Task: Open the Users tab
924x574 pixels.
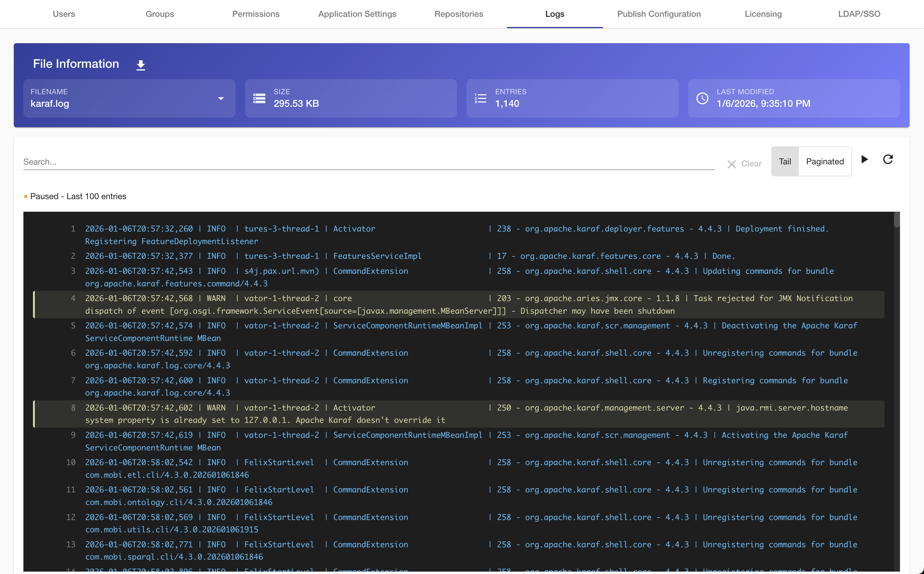Action: point(64,14)
